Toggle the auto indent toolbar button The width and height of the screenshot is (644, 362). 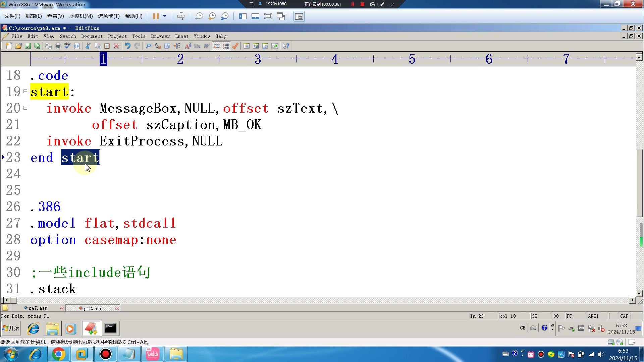[x=217, y=46]
